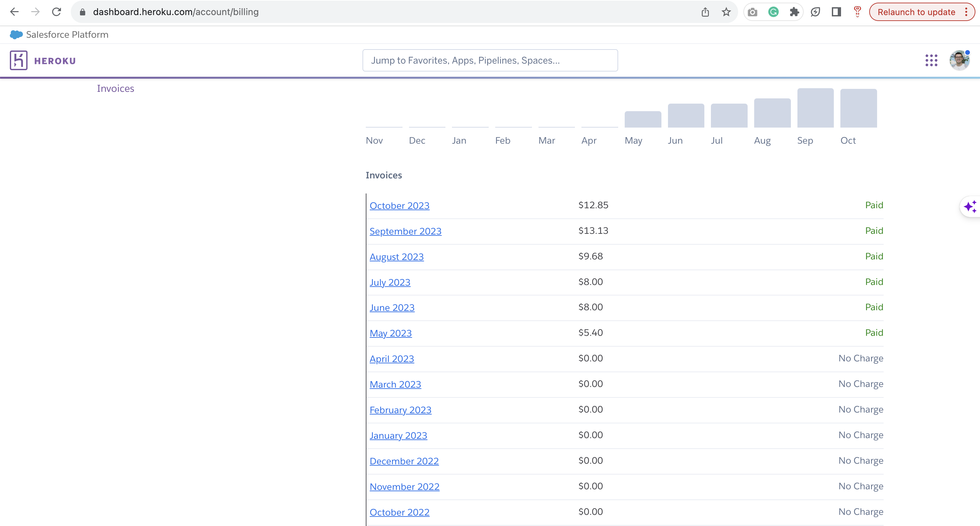
Task: Click the Grammarly extension icon
Action: 773,12
